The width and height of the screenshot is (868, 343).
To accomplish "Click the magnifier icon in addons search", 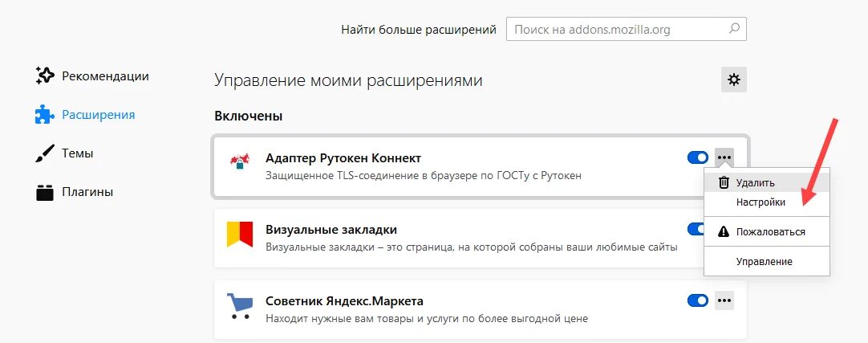I will click(734, 29).
